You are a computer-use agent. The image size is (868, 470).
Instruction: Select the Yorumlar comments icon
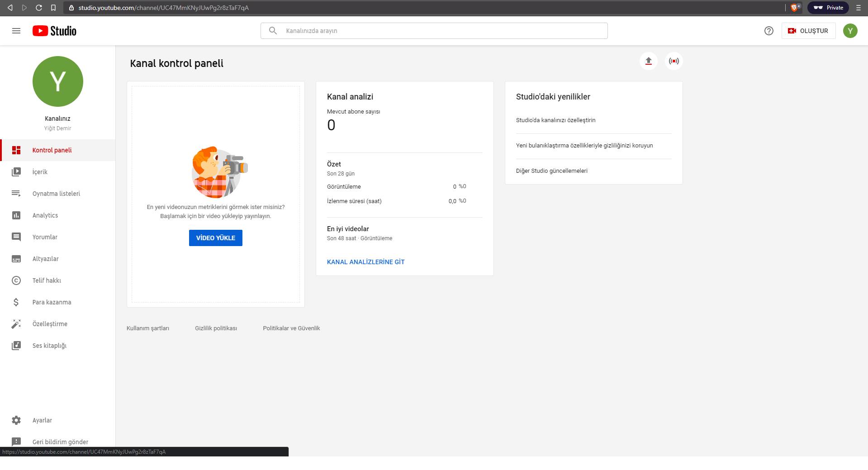pos(16,237)
